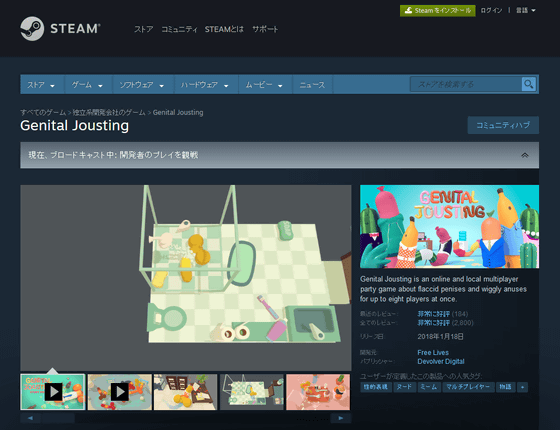Open the ゲーム dropdown menu
The image size is (560, 430).
(88, 85)
